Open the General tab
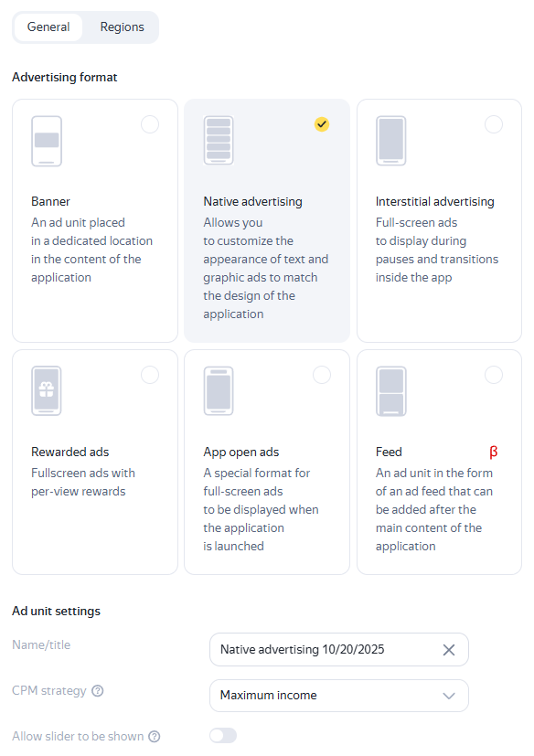 [48, 27]
